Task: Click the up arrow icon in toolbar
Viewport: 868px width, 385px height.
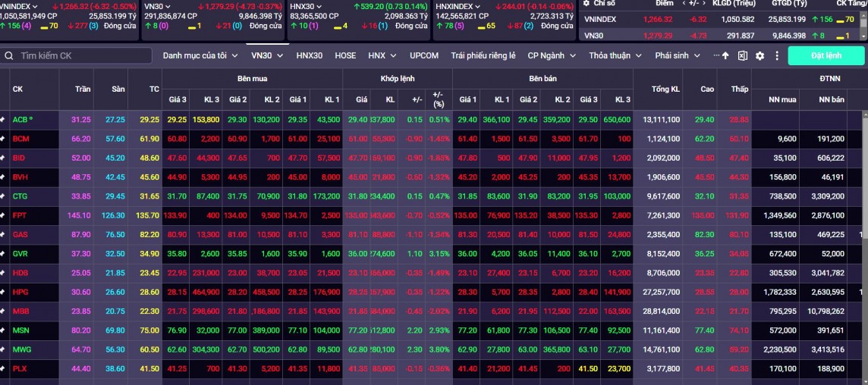Action: coord(725,56)
